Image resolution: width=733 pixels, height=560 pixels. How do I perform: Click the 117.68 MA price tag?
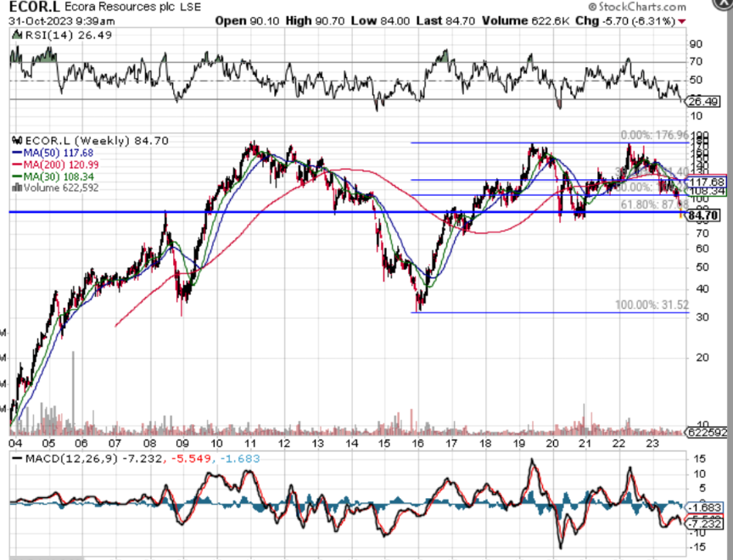(x=707, y=182)
